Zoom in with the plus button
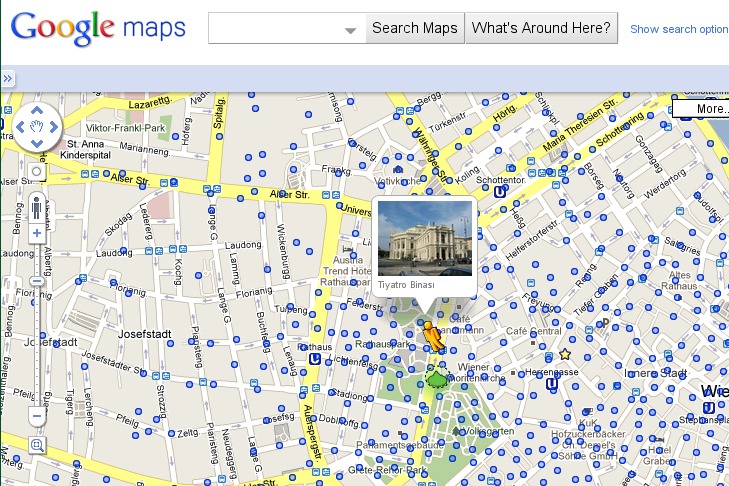 [x=37, y=233]
